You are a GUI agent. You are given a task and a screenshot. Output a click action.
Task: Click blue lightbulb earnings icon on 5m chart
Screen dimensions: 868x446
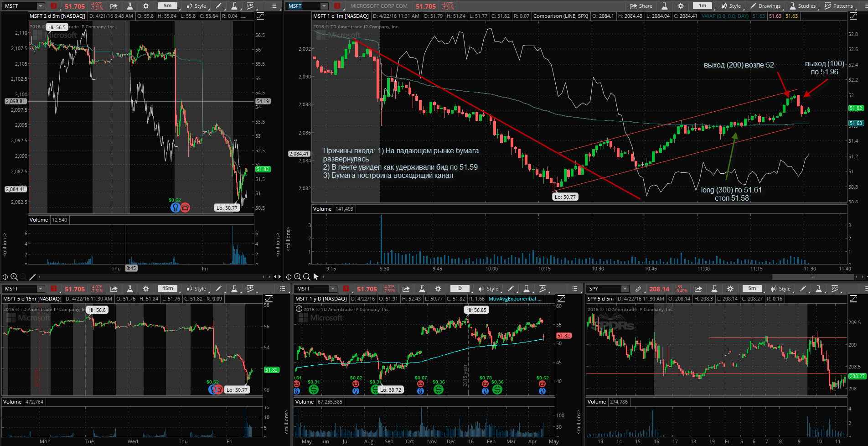(175, 207)
